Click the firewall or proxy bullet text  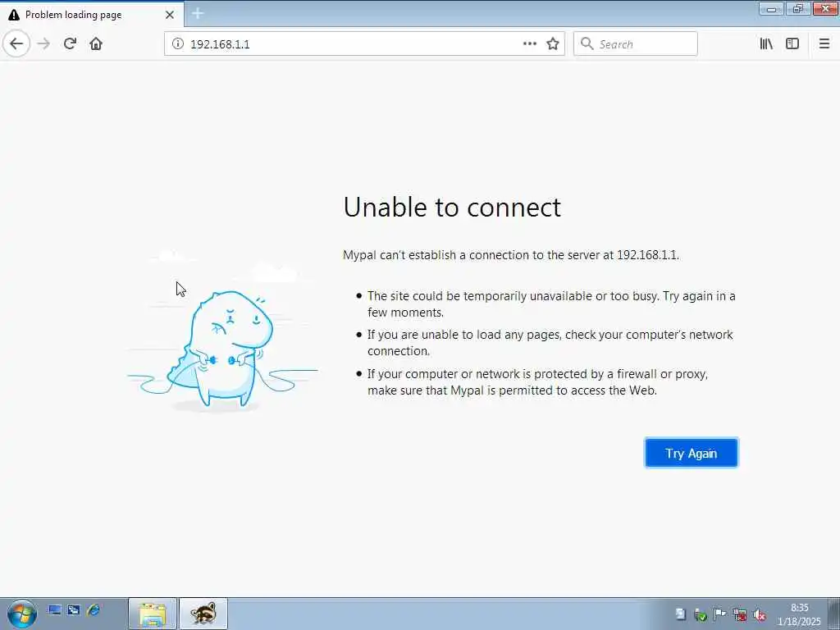[537, 382]
